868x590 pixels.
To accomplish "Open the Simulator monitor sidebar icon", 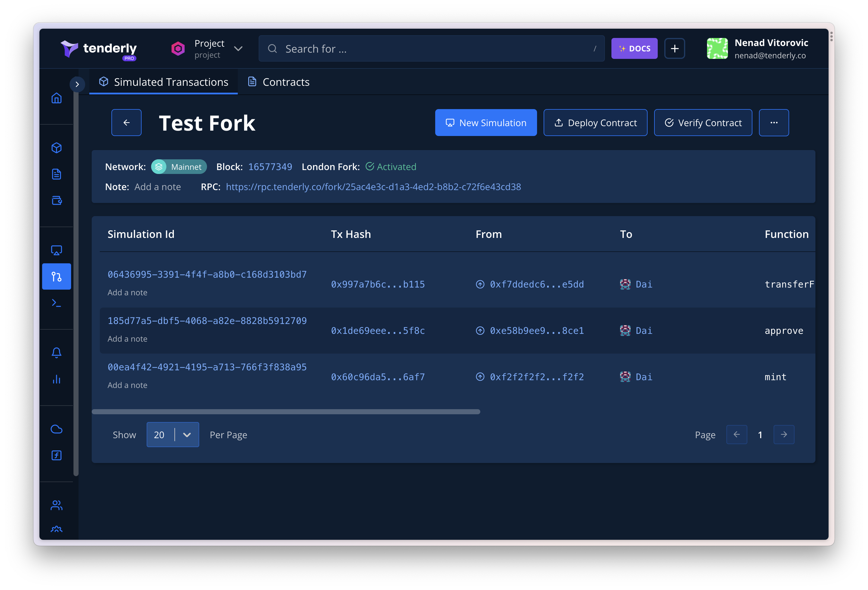I will click(x=56, y=250).
